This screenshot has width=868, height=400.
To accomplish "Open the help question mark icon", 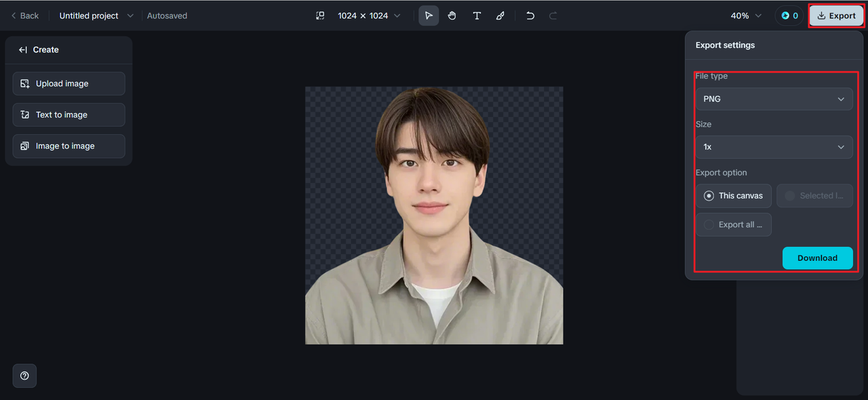I will click(x=24, y=376).
